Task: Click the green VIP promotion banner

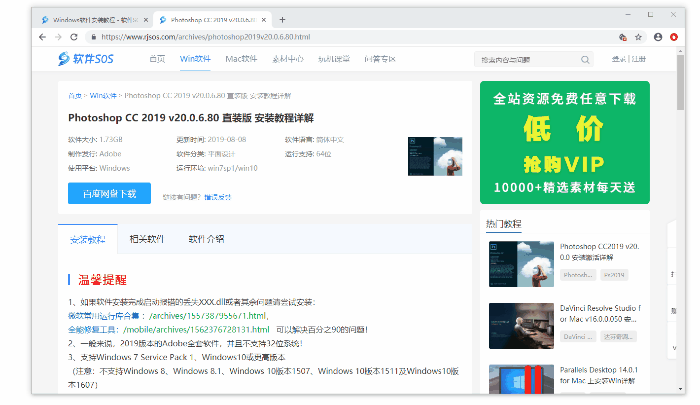Action: tap(565, 142)
